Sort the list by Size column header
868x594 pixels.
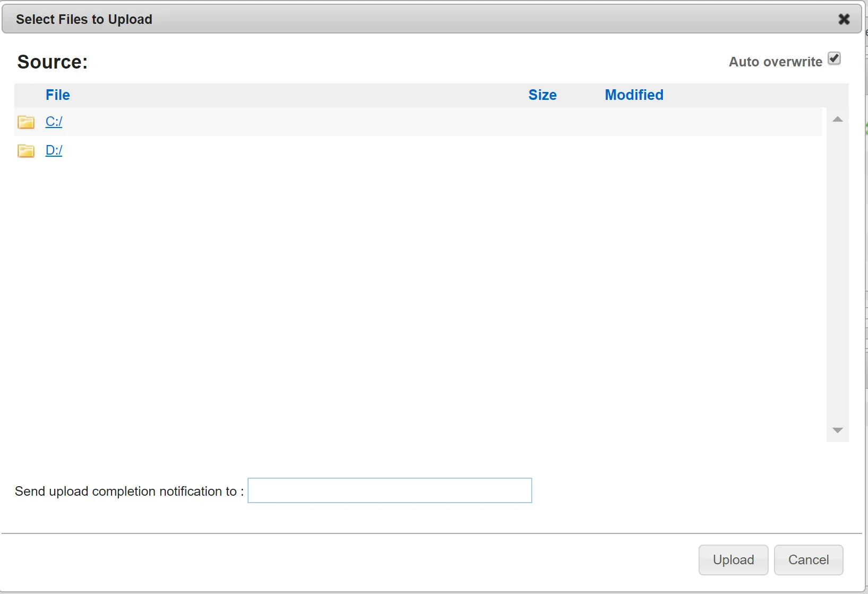point(542,95)
